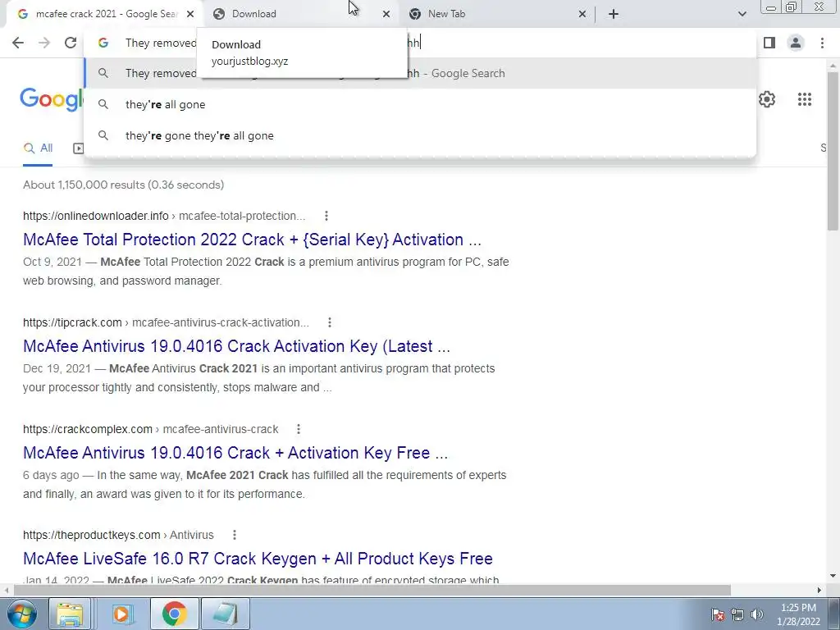The height and width of the screenshot is (630, 840).
Task: Click the crackcomplex.com result URL
Action: [151, 429]
